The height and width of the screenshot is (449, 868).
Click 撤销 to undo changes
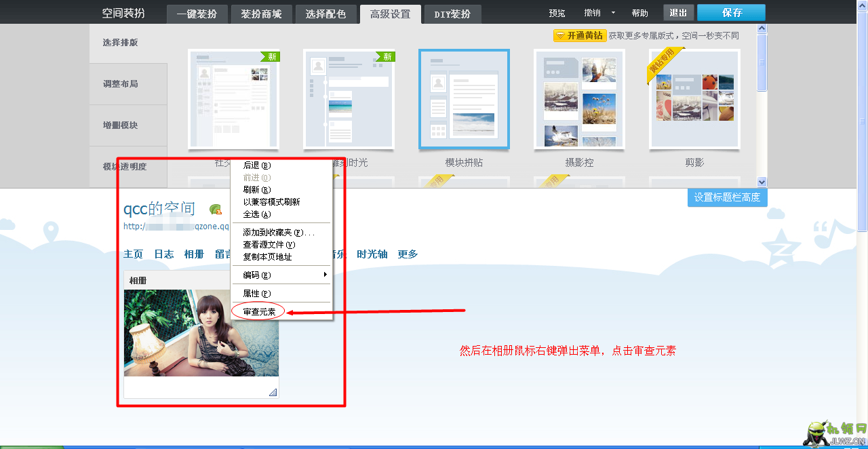click(592, 13)
